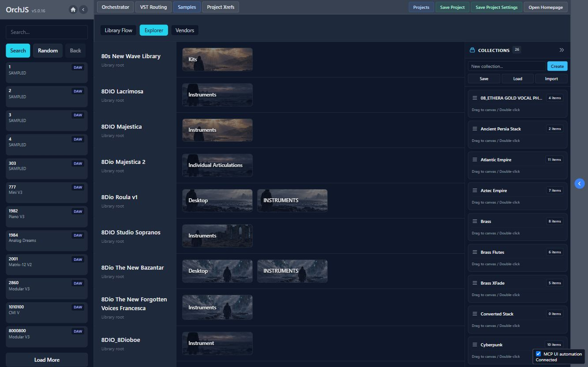The width and height of the screenshot is (588, 367).
Task: Grab the handle icon of Atlantic Empire
Action: (x=475, y=159)
